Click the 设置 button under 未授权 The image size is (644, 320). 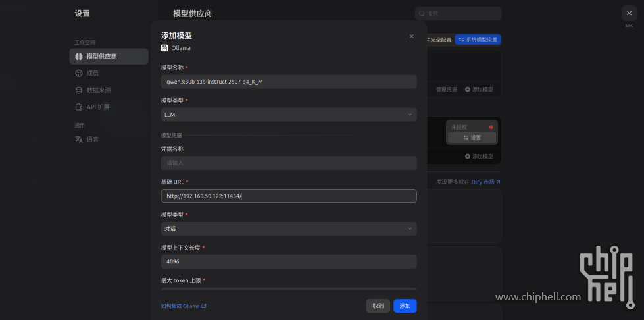pyautogui.click(x=472, y=138)
